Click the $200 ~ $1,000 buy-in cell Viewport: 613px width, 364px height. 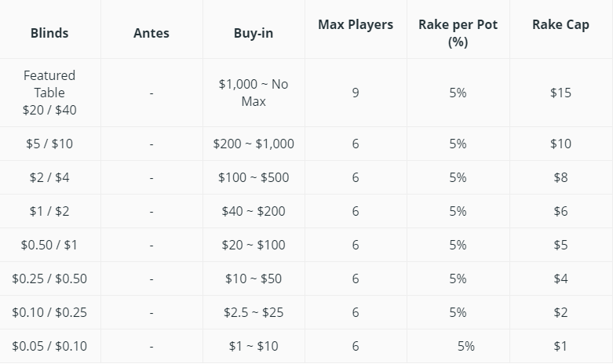[254, 144]
